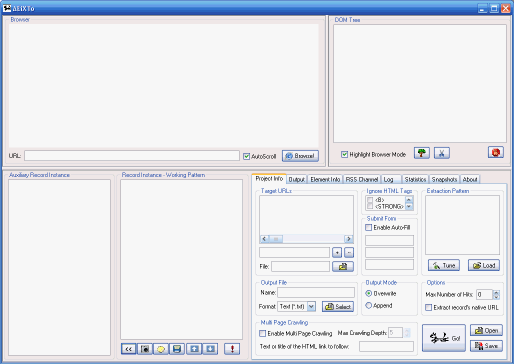Enable Multi Page Crawling checkbox

(x=263, y=333)
